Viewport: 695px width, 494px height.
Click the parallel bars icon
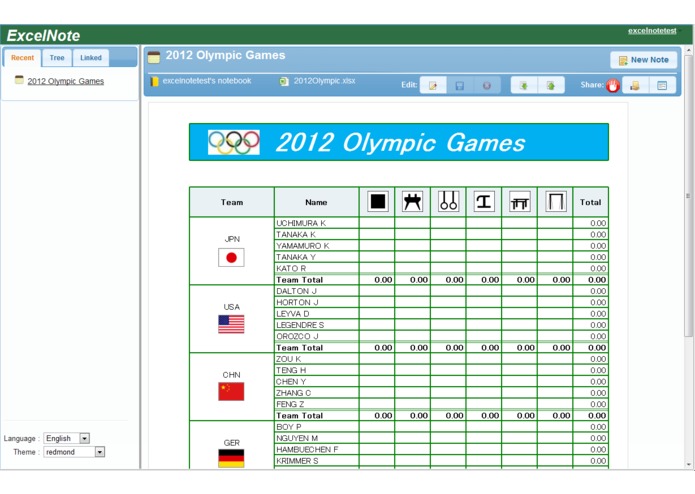pyautogui.click(x=519, y=202)
